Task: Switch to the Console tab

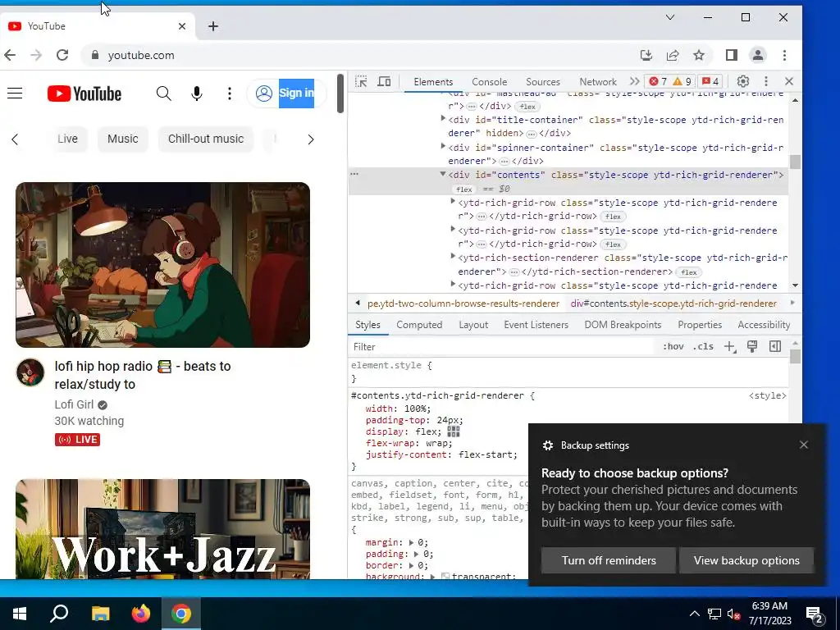Action: [489, 81]
